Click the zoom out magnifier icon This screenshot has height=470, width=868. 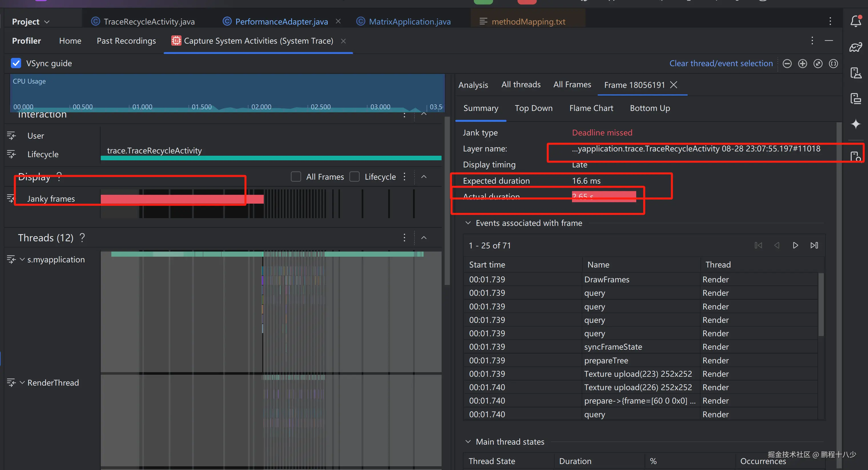tap(787, 64)
